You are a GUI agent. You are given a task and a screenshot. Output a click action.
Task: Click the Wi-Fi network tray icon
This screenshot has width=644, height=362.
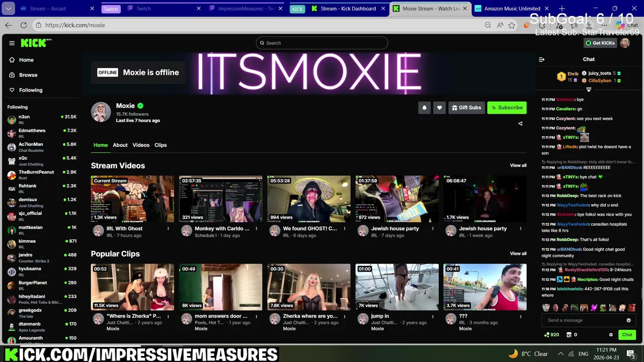click(571, 353)
